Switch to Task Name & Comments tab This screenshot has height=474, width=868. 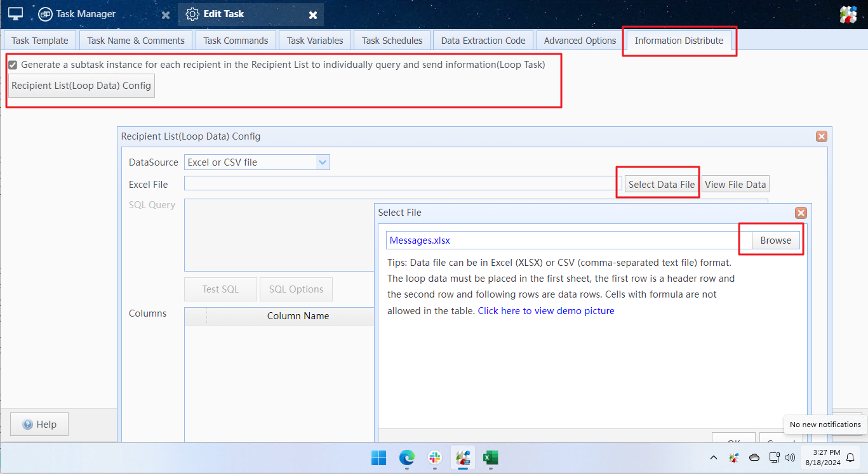(136, 41)
